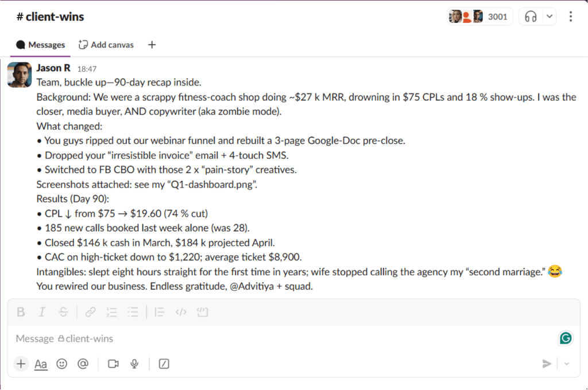
Task: Insert a link with the link icon
Action: pos(90,312)
